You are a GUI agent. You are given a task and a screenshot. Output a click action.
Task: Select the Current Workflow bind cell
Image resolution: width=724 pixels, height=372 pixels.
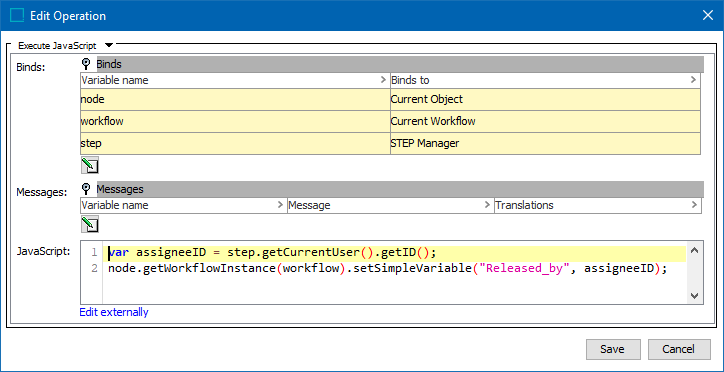tap(545, 121)
